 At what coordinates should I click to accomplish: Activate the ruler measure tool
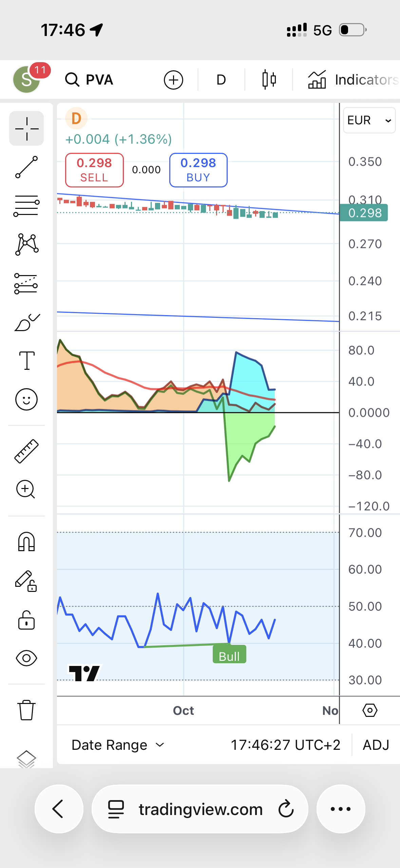pyautogui.click(x=26, y=451)
